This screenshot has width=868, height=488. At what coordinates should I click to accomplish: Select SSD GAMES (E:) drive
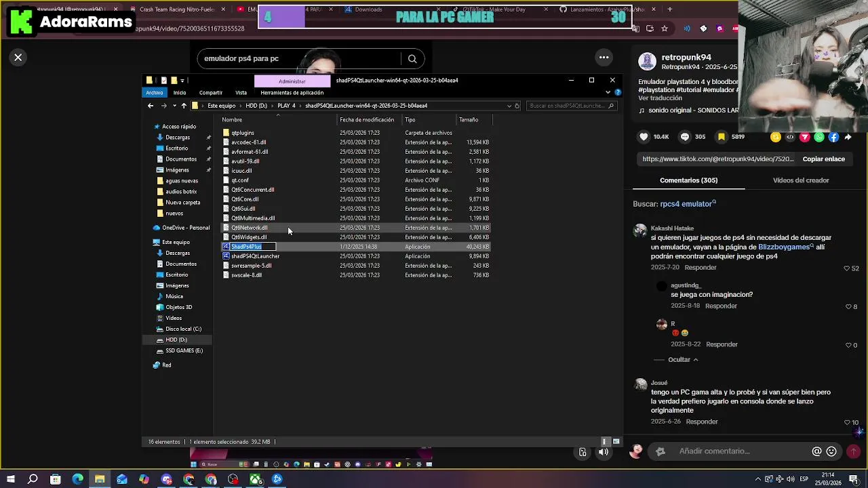(x=184, y=351)
